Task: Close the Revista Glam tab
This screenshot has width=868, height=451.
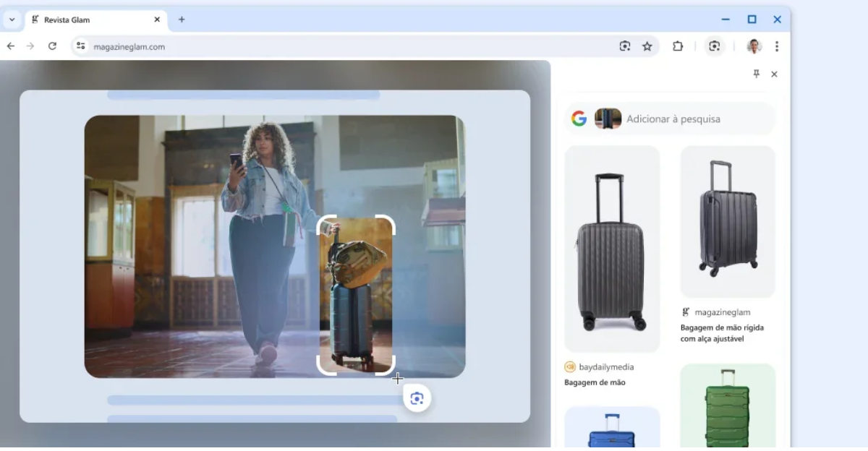Action: (156, 20)
